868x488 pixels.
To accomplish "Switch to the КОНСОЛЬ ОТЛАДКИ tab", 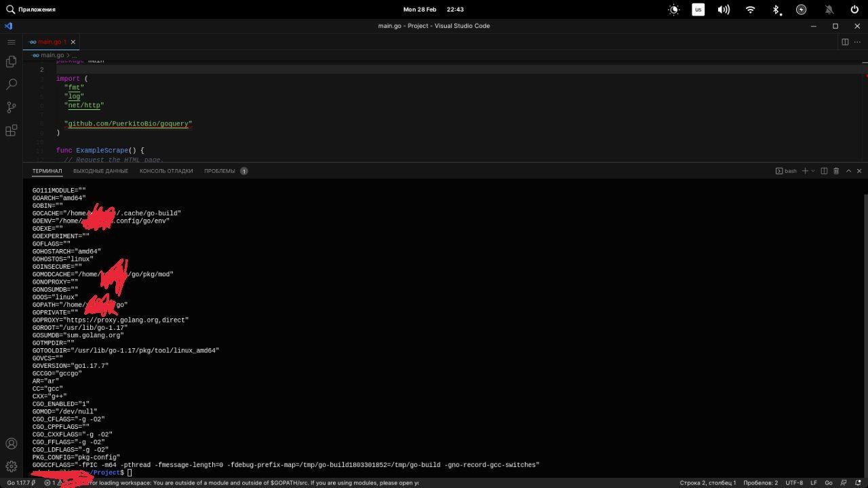I will pyautogui.click(x=166, y=171).
